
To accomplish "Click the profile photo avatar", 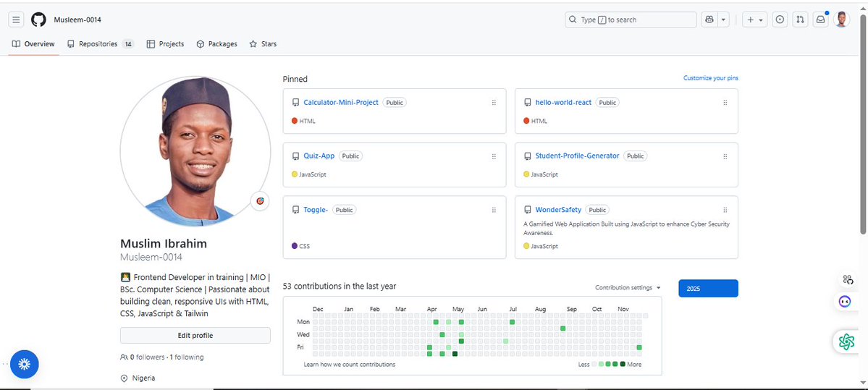I will click(x=195, y=151).
